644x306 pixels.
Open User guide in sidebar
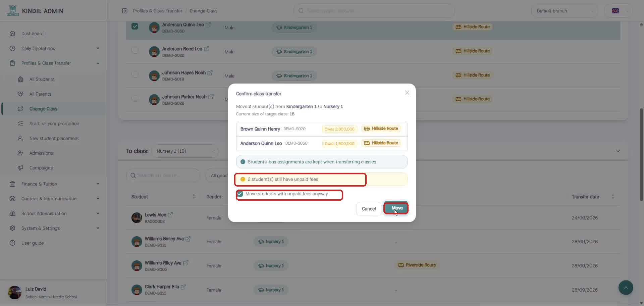point(54,243)
